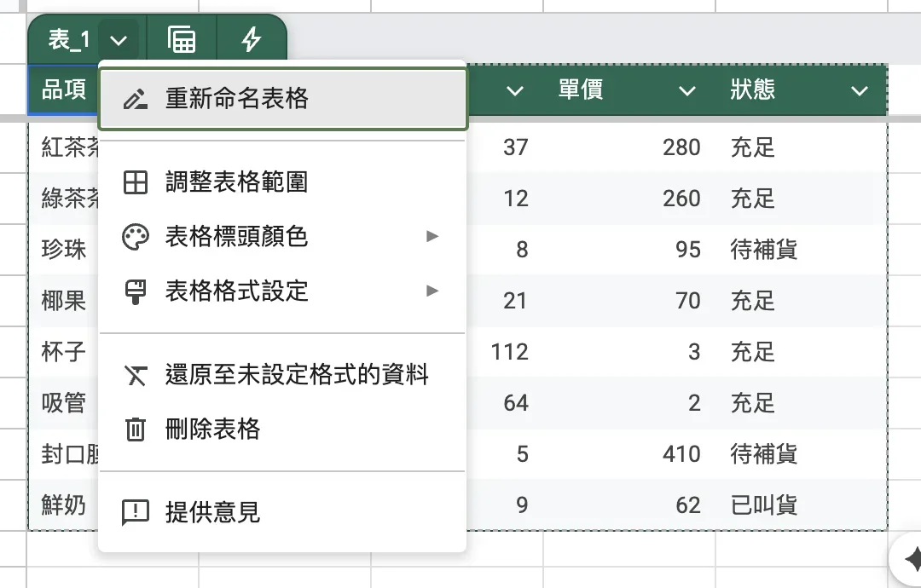Select 還原至未設定格式的資料 option
Screen dimensions: 921x588
282,374
